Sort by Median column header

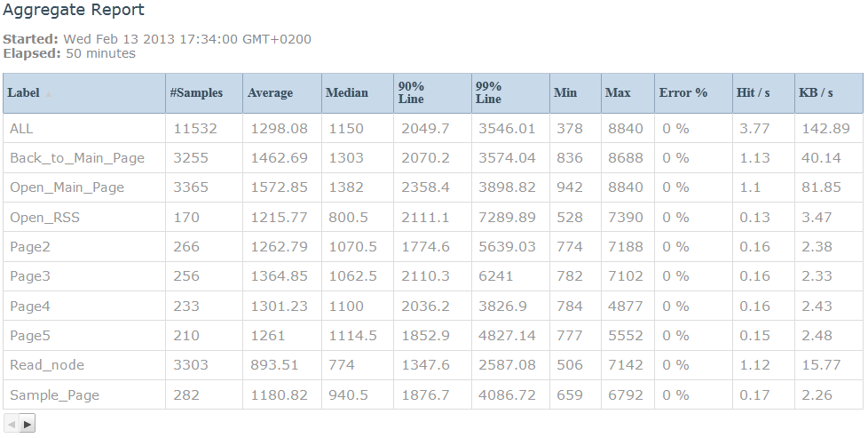coord(357,93)
